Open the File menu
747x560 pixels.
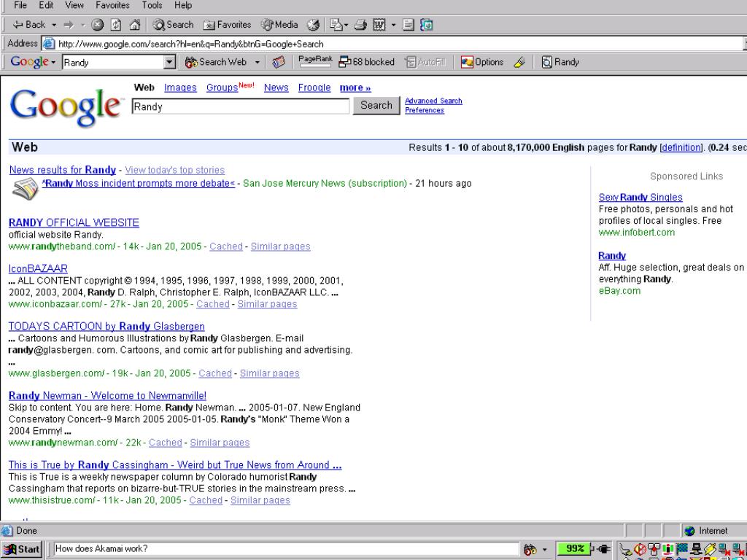point(20,5)
